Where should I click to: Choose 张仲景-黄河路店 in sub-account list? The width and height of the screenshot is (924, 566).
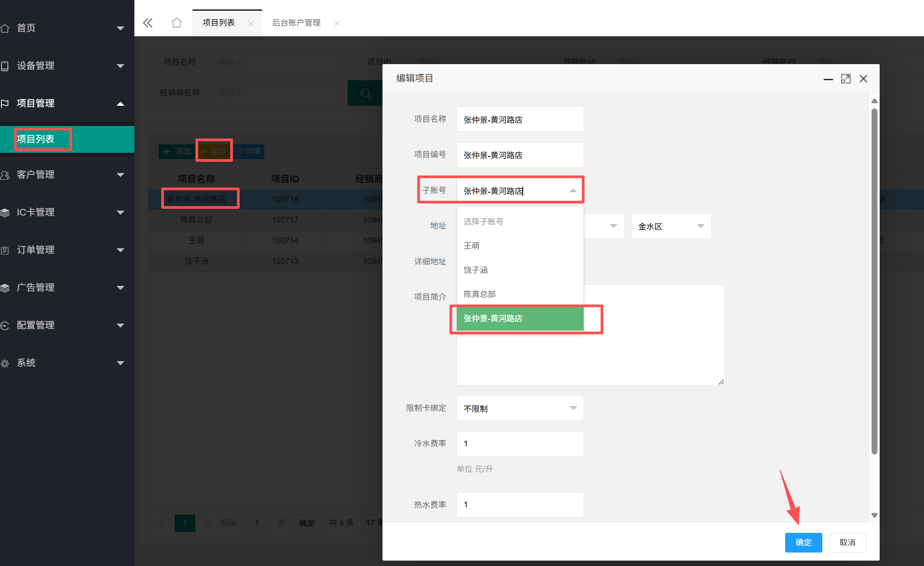click(x=520, y=318)
